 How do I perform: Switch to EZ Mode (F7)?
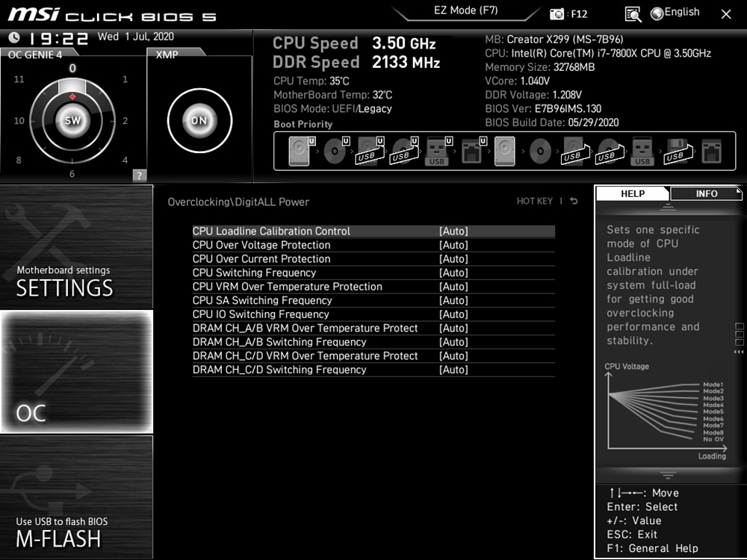pos(465,11)
